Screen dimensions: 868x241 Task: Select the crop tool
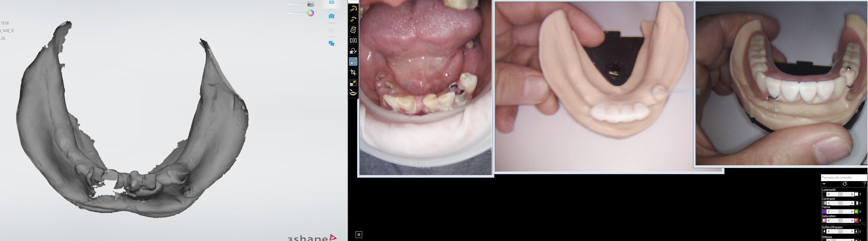click(x=353, y=72)
